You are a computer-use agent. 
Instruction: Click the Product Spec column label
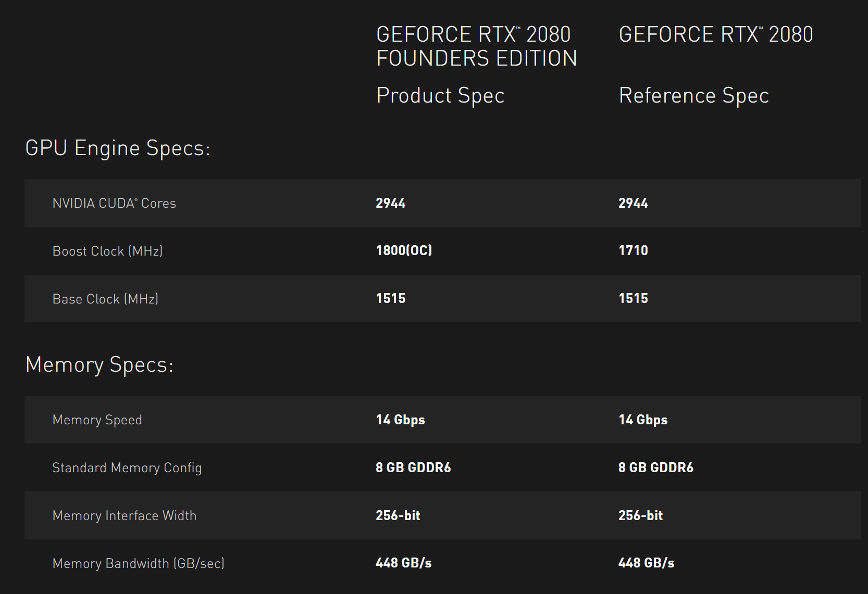click(x=440, y=96)
